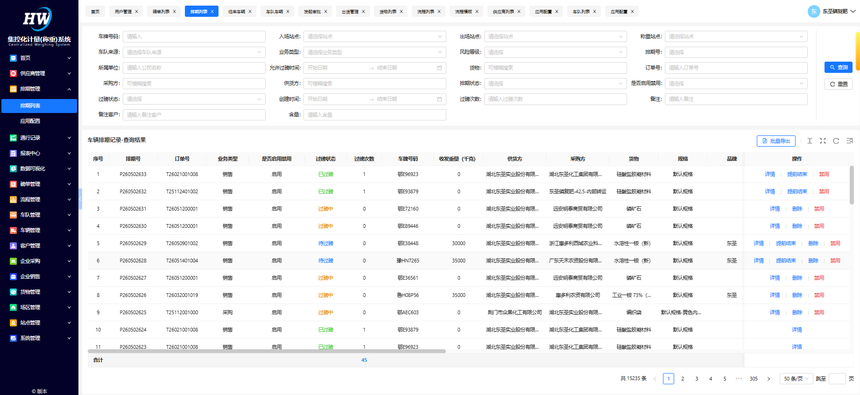860x395 pixels.
Task: Open the 50条/页 page size dropdown
Action: 795,379
